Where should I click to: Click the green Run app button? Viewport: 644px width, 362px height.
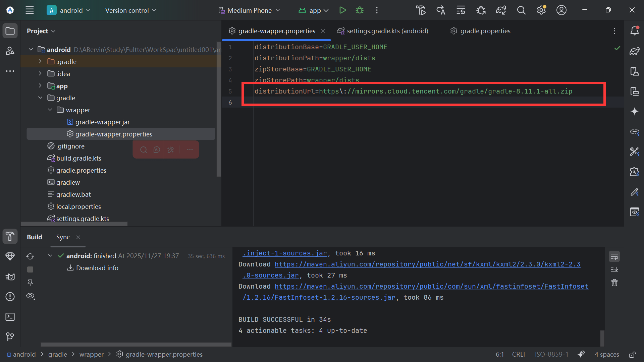[342, 10]
